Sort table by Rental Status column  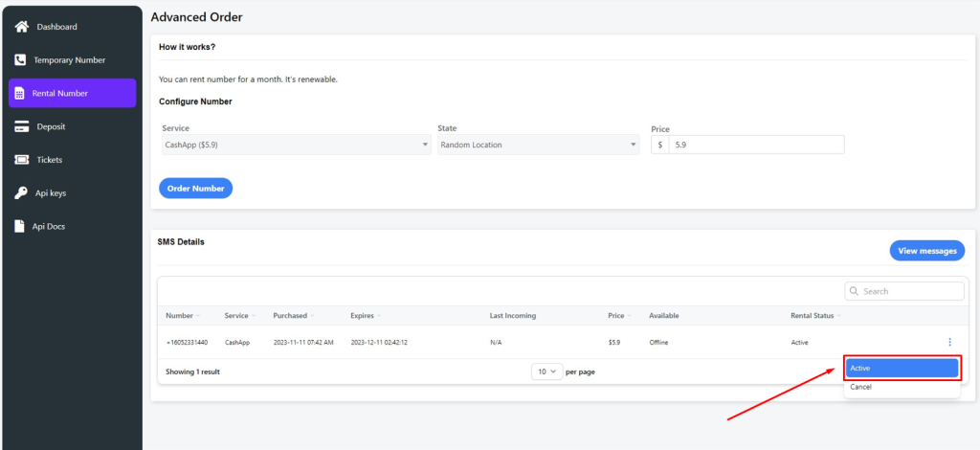[x=813, y=315]
